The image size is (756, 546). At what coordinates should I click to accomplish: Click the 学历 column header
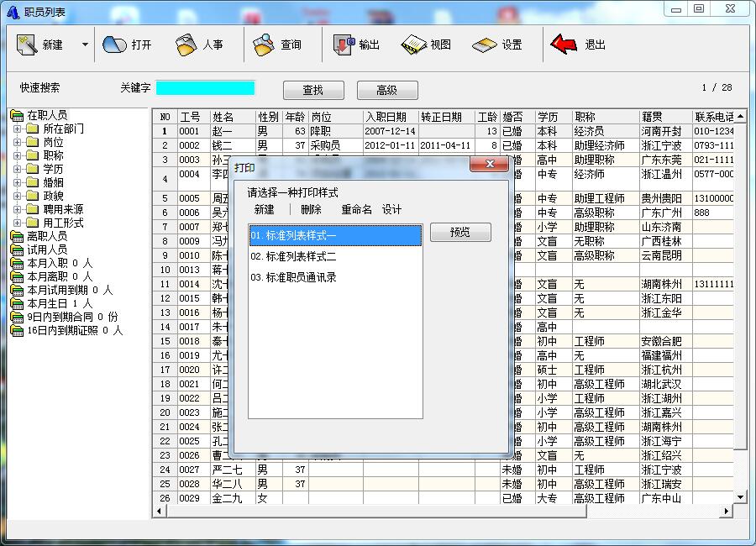click(554, 118)
